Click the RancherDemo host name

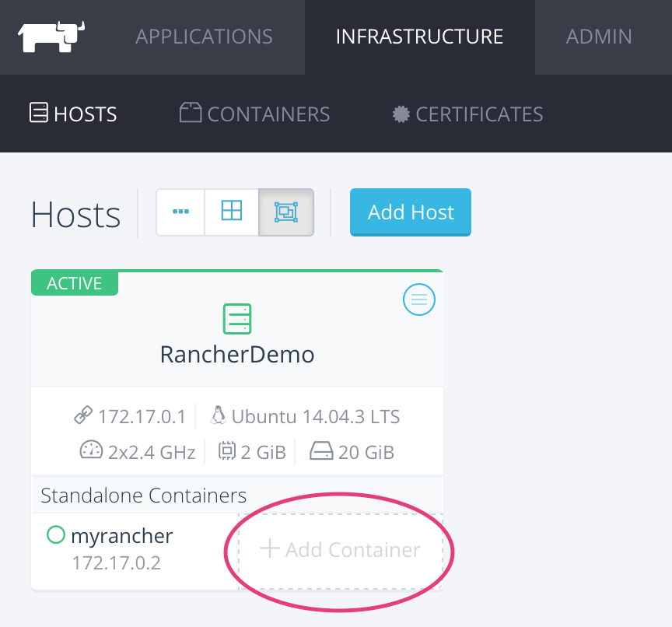coord(237,355)
